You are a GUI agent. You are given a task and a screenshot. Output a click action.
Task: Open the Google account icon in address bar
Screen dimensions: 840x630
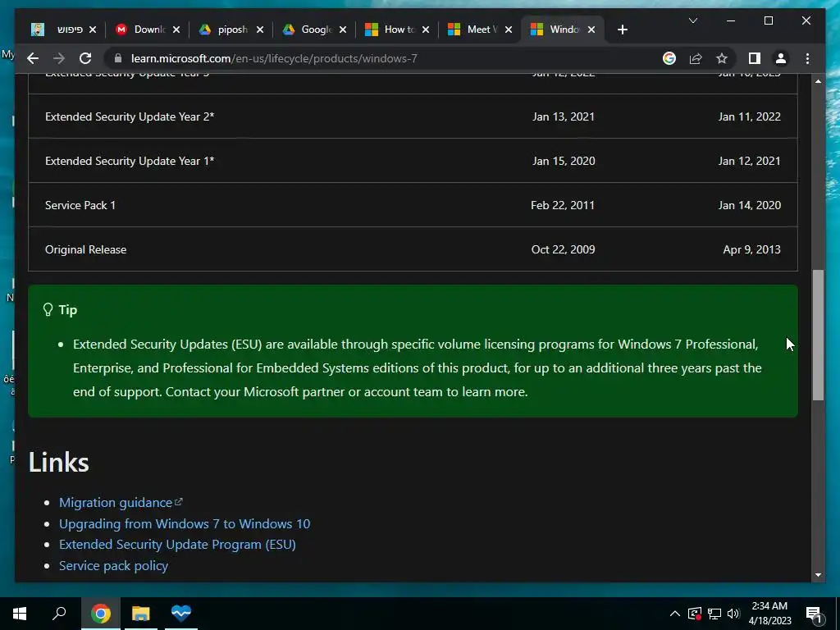click(x=669, y=58)
